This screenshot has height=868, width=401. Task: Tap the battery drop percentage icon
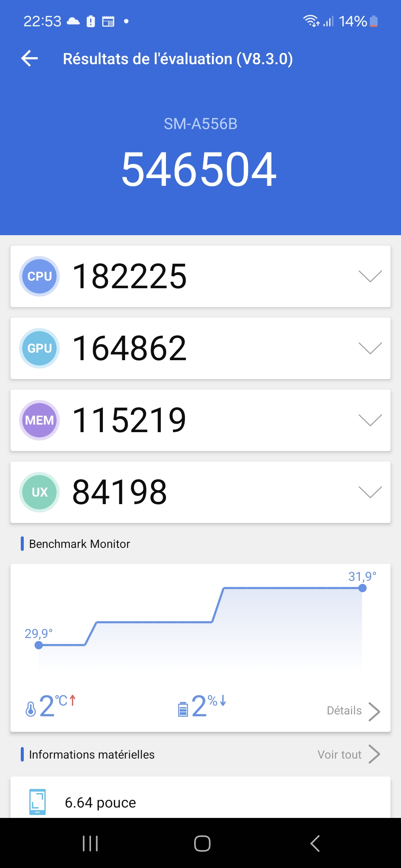click(183, 708)
